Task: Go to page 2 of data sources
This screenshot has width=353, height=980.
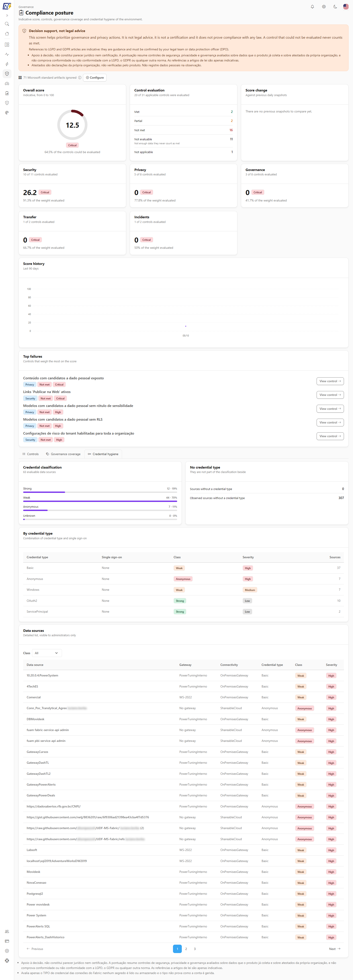Action: point(186,949)
